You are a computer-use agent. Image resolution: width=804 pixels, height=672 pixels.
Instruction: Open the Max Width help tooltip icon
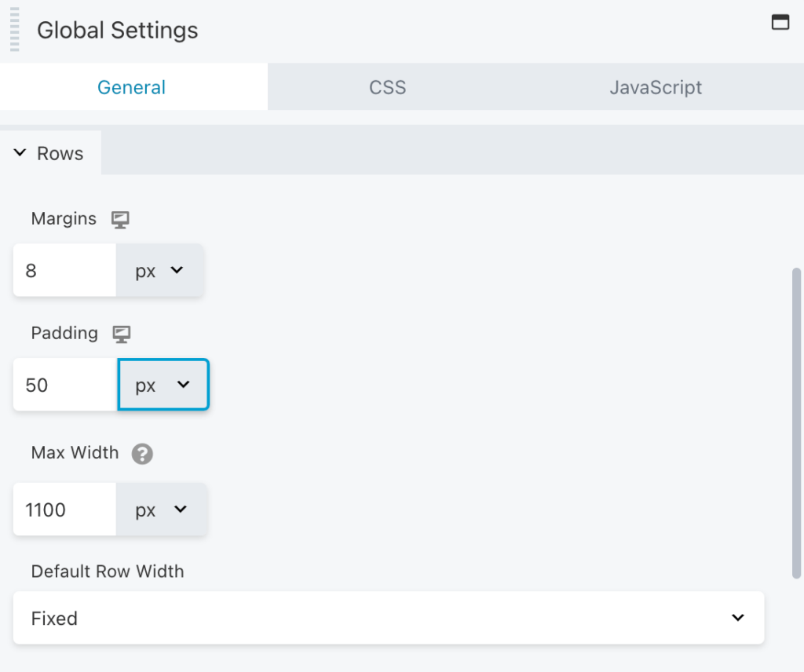coord(143,454)
